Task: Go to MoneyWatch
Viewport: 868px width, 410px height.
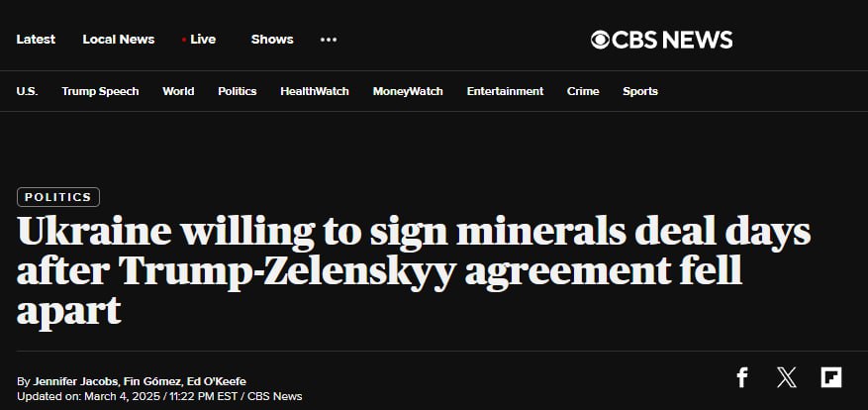Action: pyautogui.click(x=408, y=91)
